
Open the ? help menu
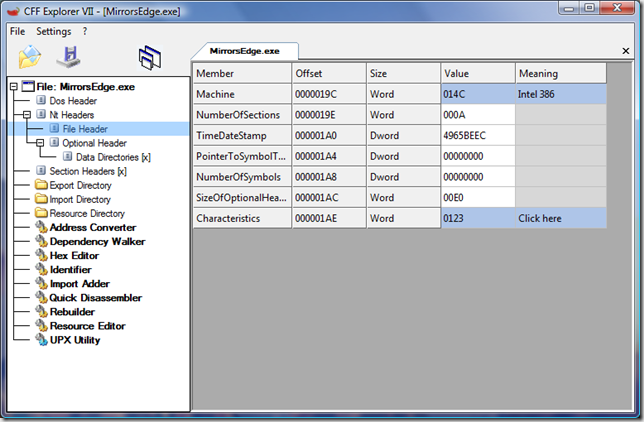point(85,31)
